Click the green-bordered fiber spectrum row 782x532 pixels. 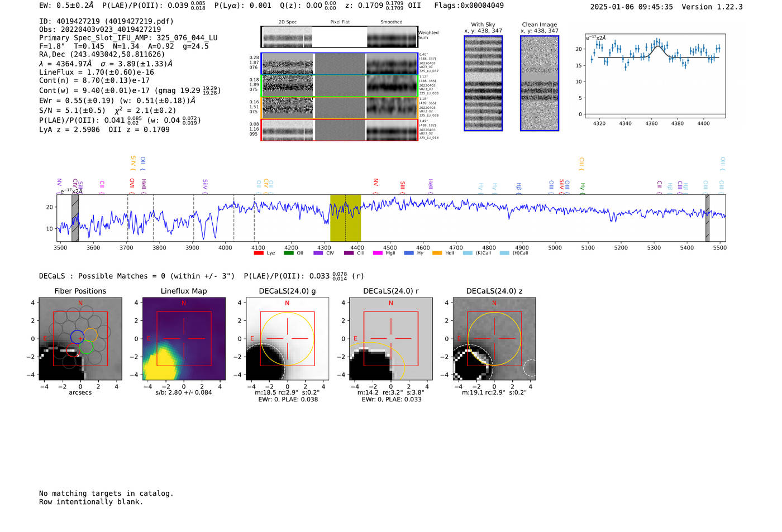339,86
